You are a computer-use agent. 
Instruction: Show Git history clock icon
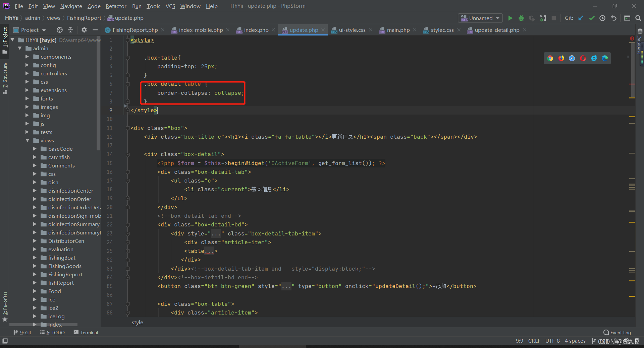coord(602,18)
